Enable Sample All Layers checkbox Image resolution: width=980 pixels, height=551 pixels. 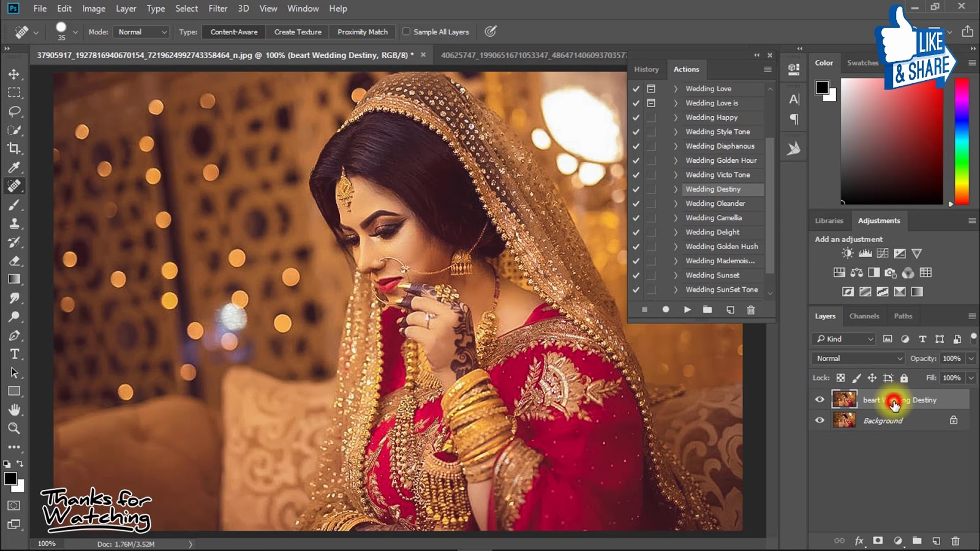pos(406,32)
